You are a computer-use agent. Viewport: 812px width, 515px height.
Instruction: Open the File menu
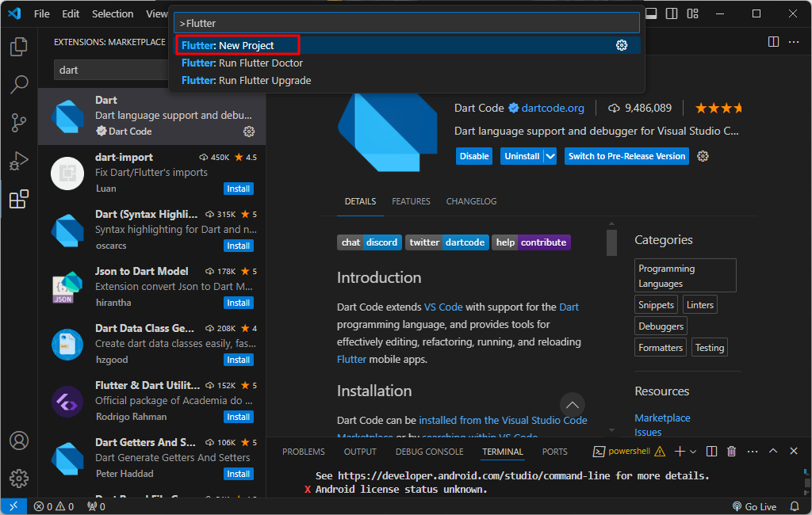pos(42,14)
